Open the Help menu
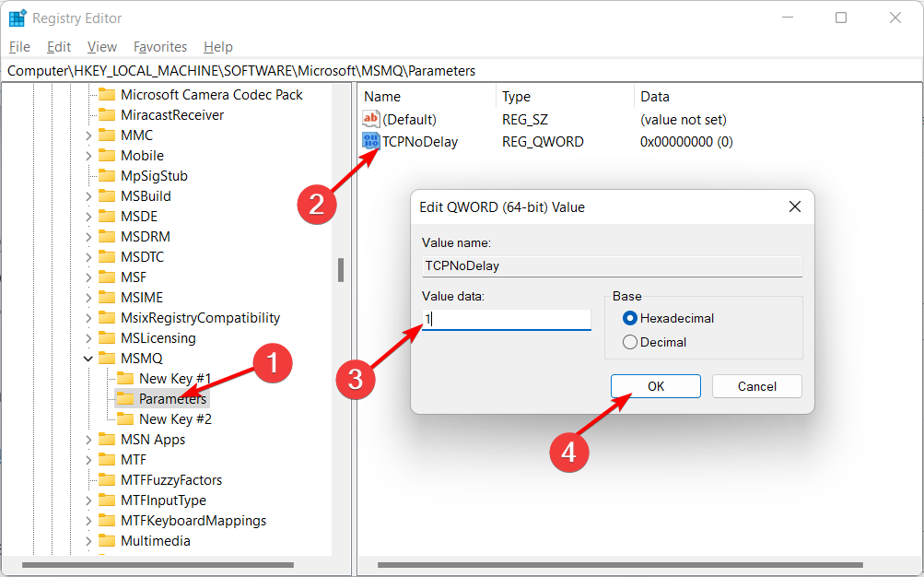The height and width of the screenshot is (577, 924). [x=218, y=47]
